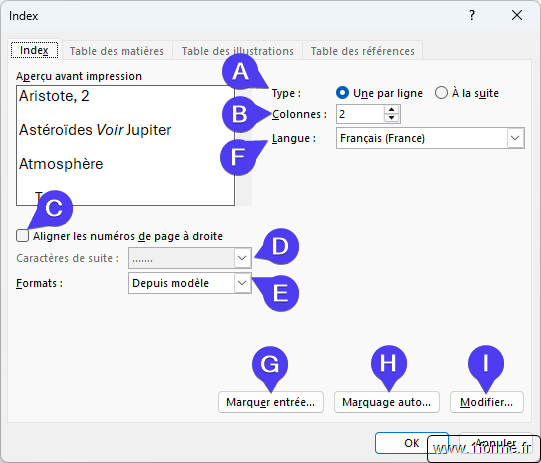The height and width of the screenshot is (463, 541).
Task: Switch to Table des matières tab
Action: coord(117,51)
